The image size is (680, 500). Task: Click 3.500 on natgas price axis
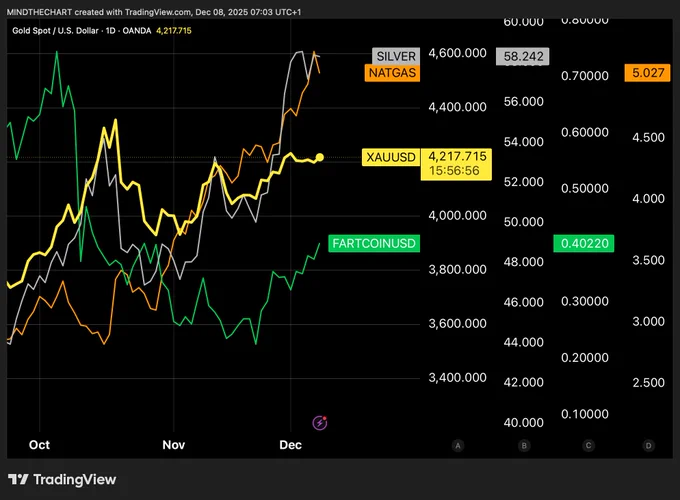pos(648,260)
